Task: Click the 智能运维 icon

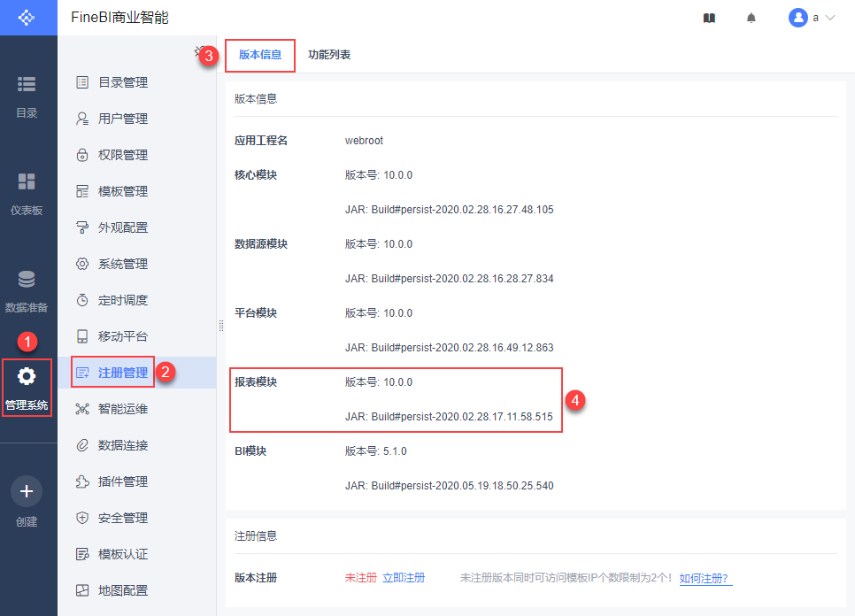Action: [82, 409]
